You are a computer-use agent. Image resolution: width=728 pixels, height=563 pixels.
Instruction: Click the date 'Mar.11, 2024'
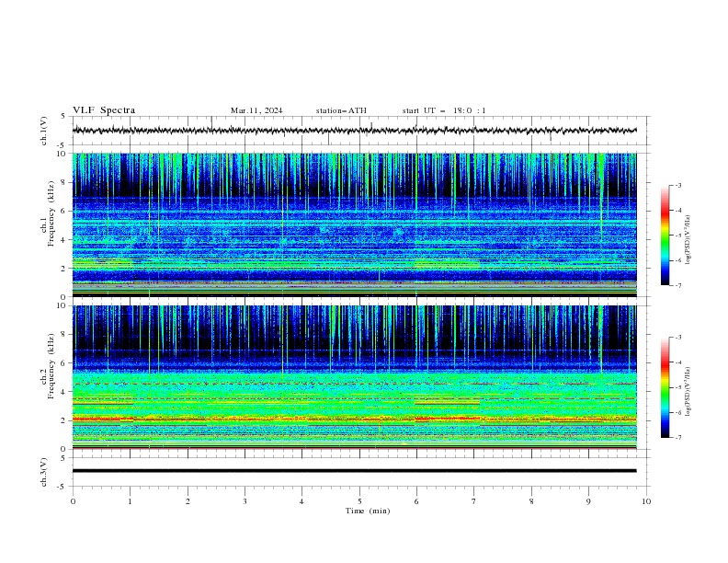tap(256, 110)
